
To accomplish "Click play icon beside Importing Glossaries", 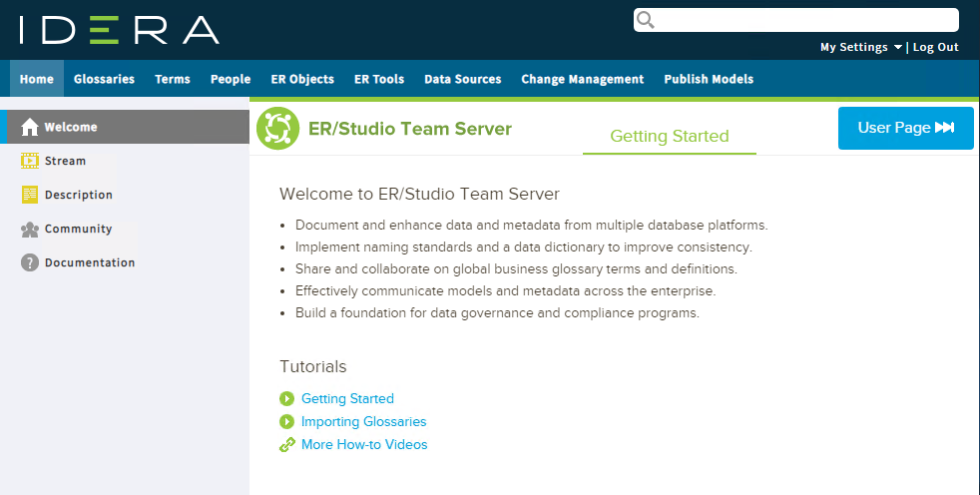I will tap(286, 422).
